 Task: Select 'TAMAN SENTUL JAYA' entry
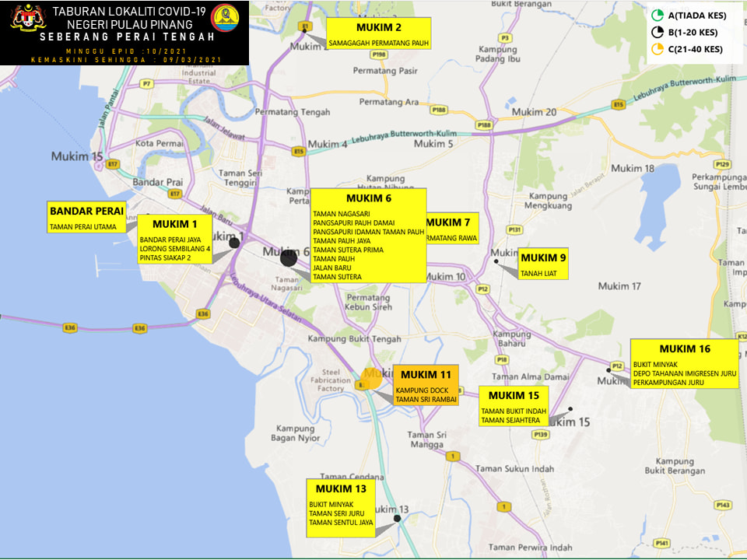pos(341,523)
